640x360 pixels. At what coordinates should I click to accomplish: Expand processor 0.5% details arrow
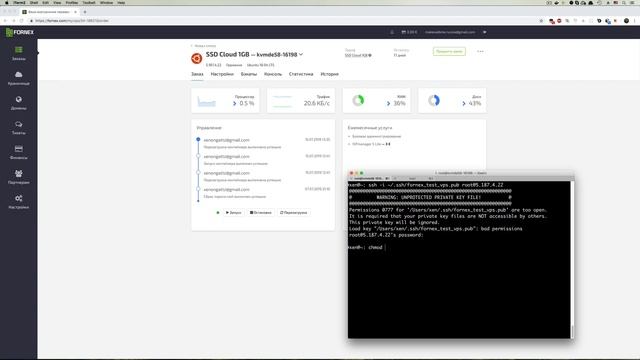[234, 103]
